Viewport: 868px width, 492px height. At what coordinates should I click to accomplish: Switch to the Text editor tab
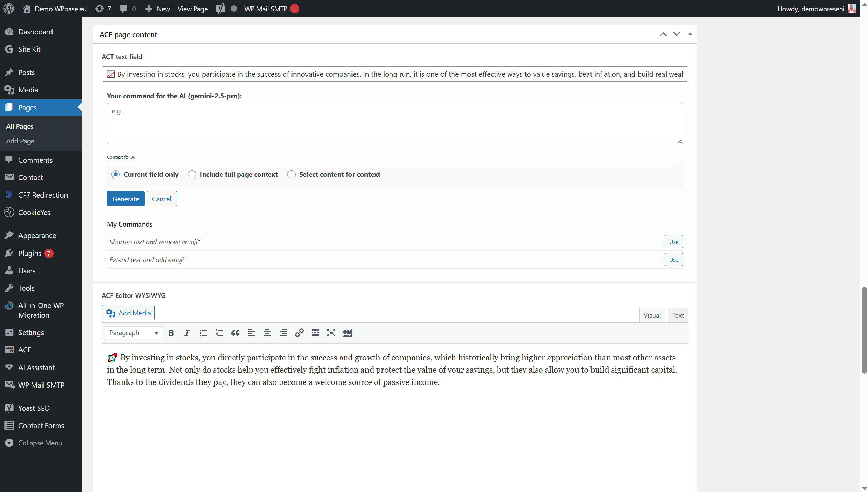(x=677, y=315)
